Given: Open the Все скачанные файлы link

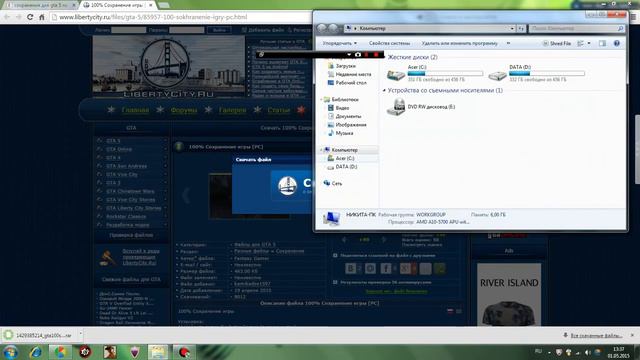Looking at the screenshot, I should pyautogui.click(x=596, y=336).
